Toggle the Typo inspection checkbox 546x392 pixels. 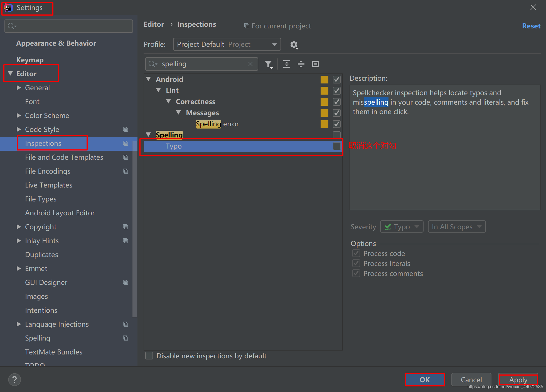(336, 146)
